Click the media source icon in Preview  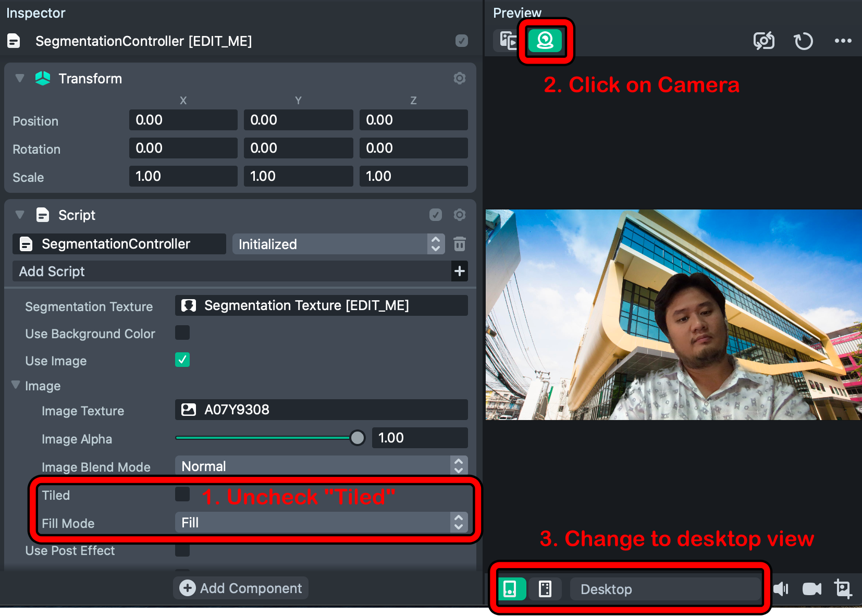point(508,40)
